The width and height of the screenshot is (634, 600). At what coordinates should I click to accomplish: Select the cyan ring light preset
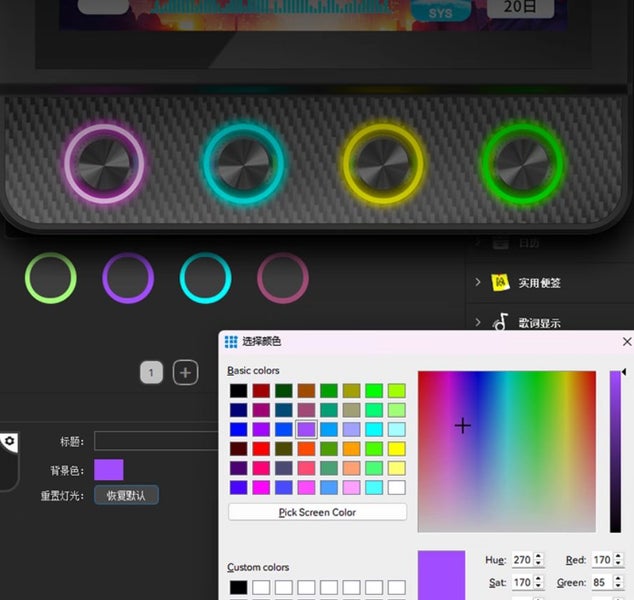click(x=205, y=278)
